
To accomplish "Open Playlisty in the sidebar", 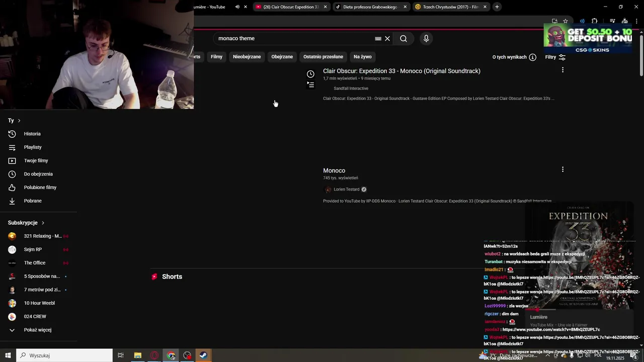I will tap(38, 147).
